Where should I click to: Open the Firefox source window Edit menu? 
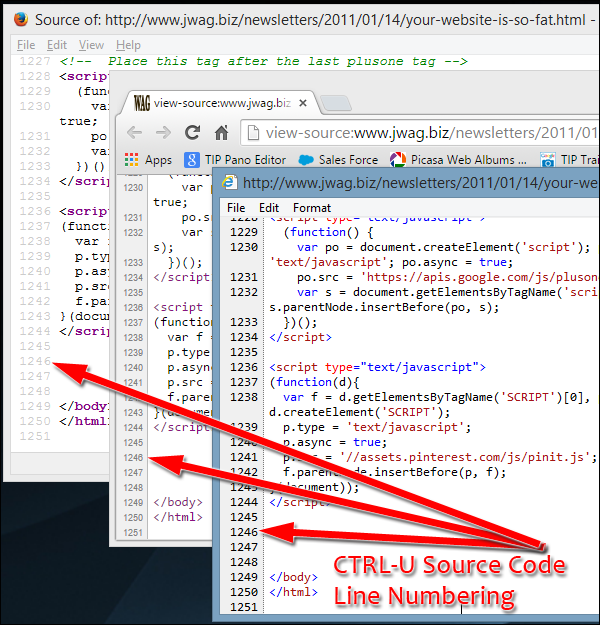coord(57,45)
